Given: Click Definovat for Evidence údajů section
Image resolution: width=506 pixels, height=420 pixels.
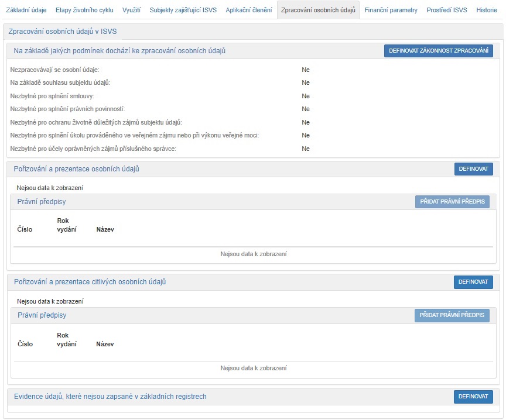Looking at the screenshot, I should 473,397.
